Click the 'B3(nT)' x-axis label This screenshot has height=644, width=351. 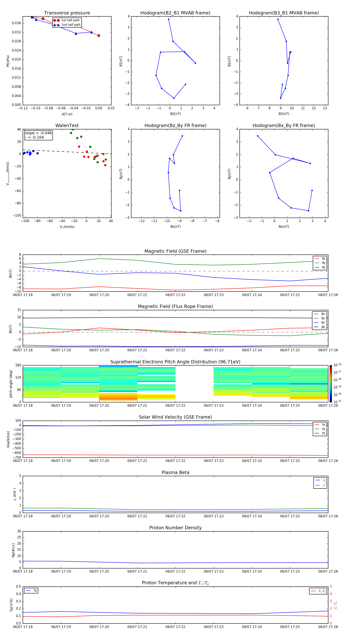pyautogui.click(x=284, y=114)
